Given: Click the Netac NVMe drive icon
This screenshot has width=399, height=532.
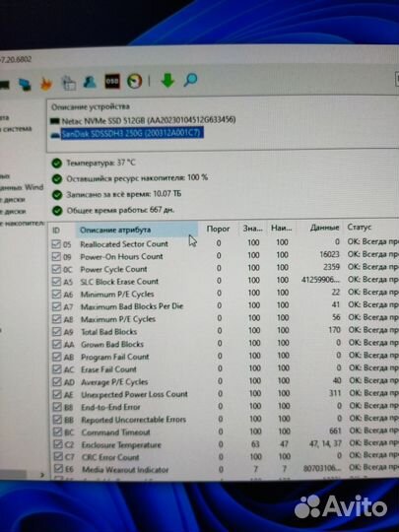Looking at the screenshot, I should point(54,121).
